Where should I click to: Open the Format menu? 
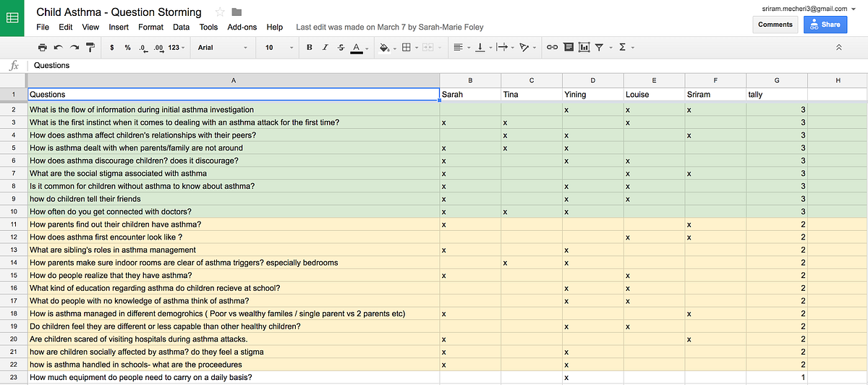click(150, 27)
